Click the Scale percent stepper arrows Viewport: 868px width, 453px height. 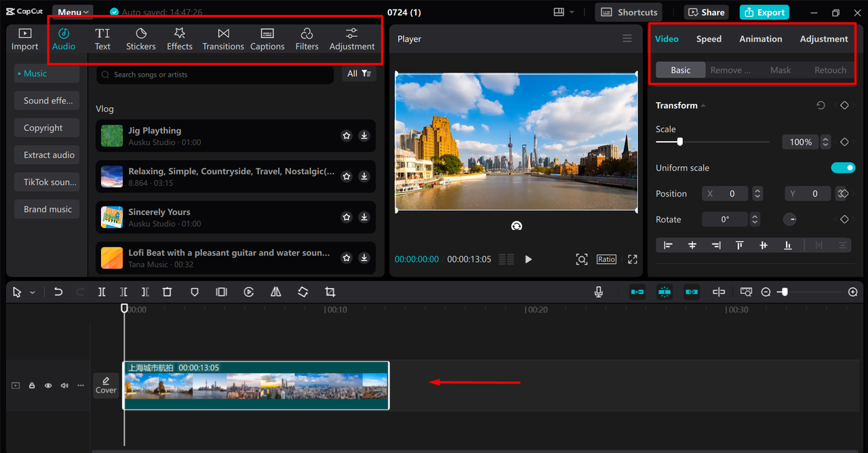(x=825, y=142)
